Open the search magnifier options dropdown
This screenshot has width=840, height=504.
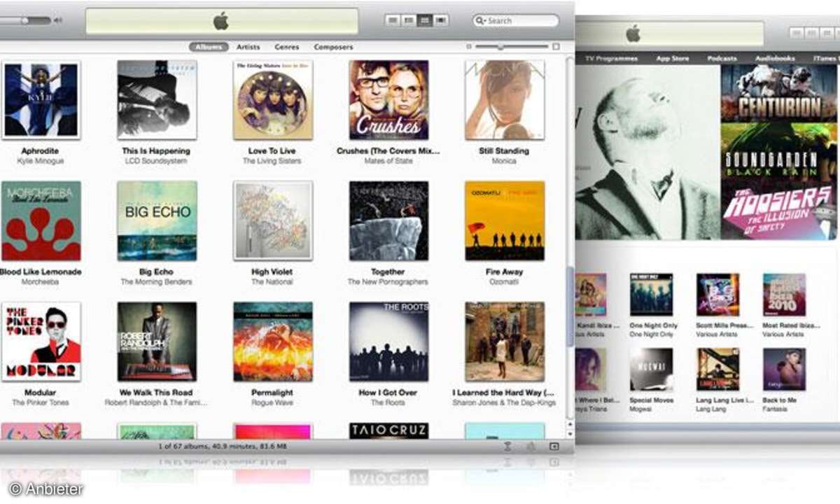[x=481, y=21]
